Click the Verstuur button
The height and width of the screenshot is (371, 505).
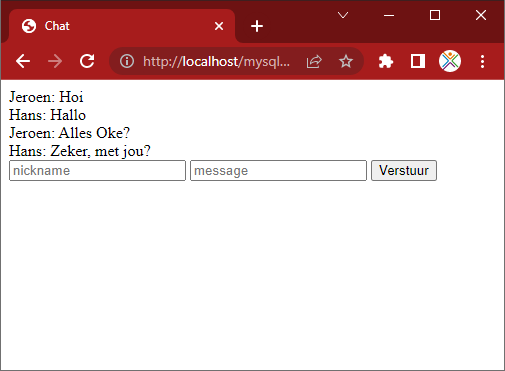tap(404, 171)
